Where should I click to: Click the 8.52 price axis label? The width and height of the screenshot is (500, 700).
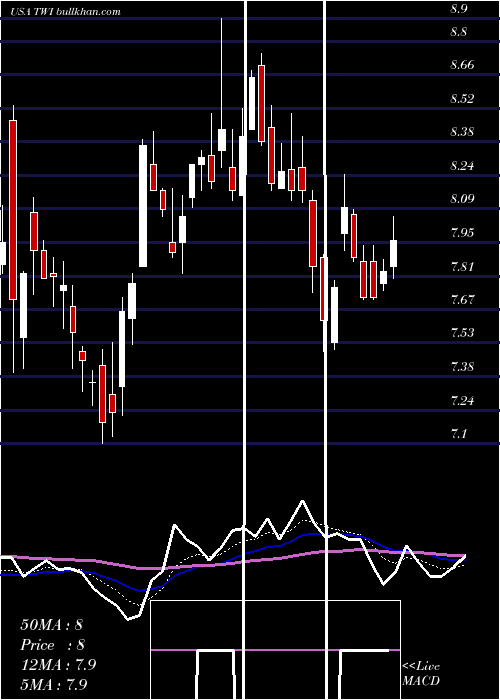[x=462, y=98]
